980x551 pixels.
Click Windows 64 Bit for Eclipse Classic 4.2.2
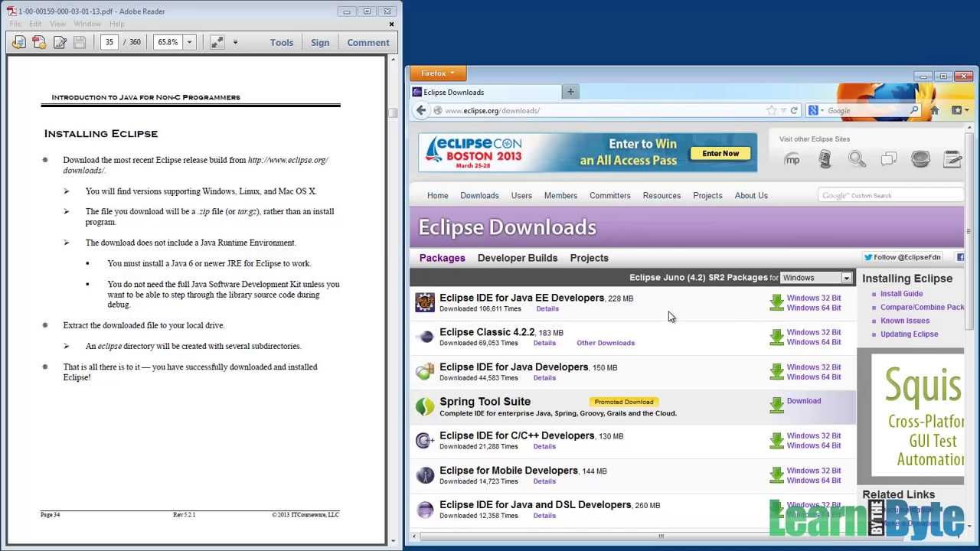(x=814, y=342)
